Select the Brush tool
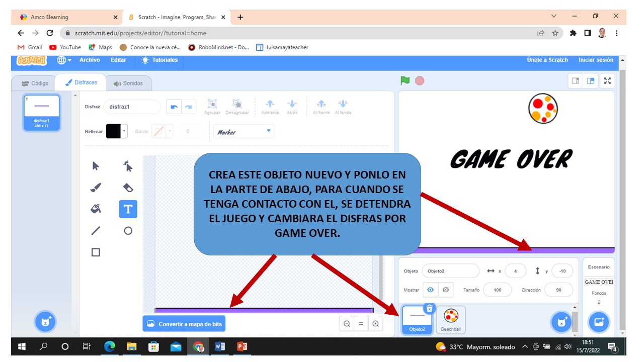 tap(96, 188)
